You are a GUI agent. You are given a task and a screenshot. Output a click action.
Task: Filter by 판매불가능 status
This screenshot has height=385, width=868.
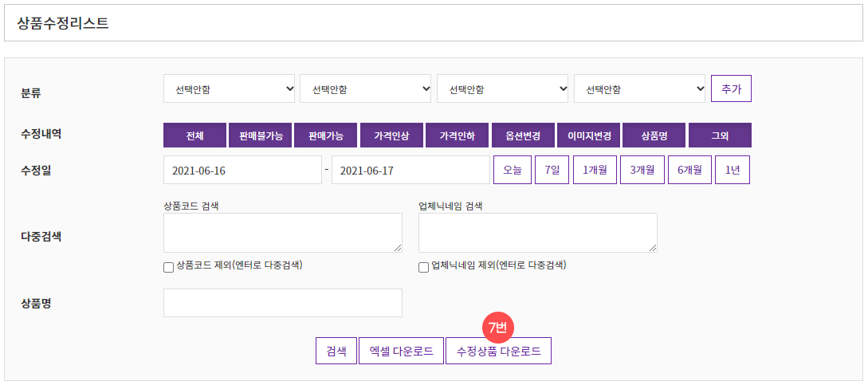point(261,136)
